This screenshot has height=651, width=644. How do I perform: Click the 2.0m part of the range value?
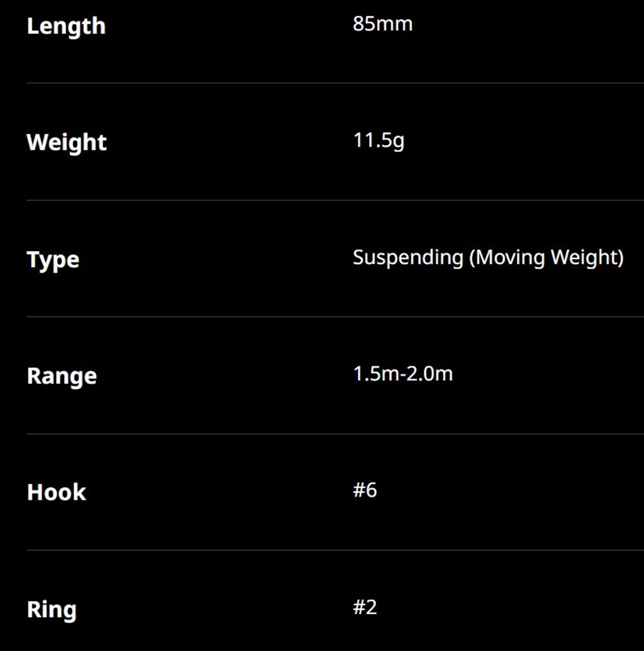(x=429, y=374)
